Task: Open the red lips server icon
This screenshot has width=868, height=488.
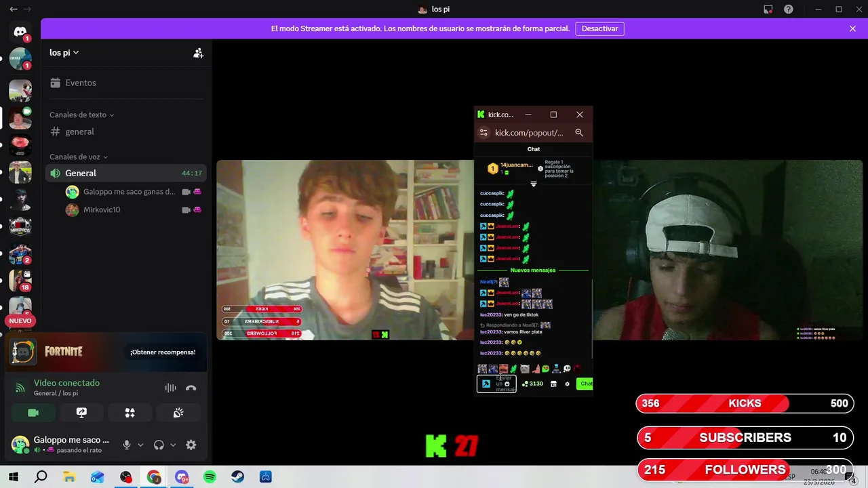Action: (20, 144)
